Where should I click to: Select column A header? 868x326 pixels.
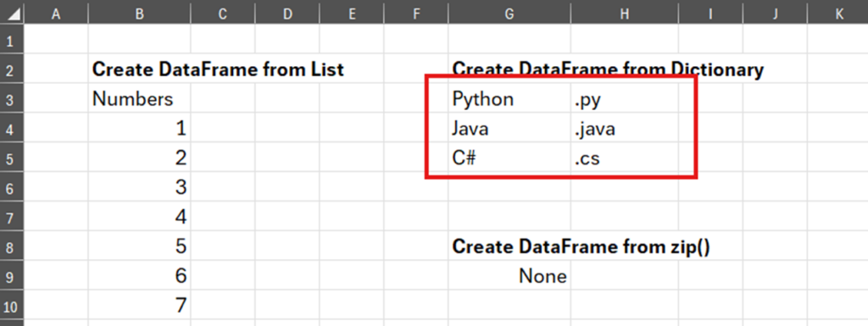pyautogui.click(x=55, y=14)
